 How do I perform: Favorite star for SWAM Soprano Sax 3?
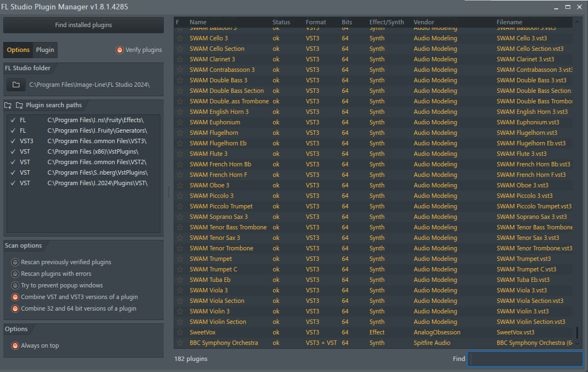(x=180, y=217)
